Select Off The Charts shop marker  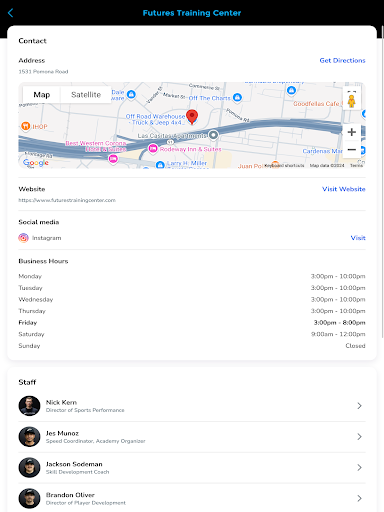pos(237,97)
